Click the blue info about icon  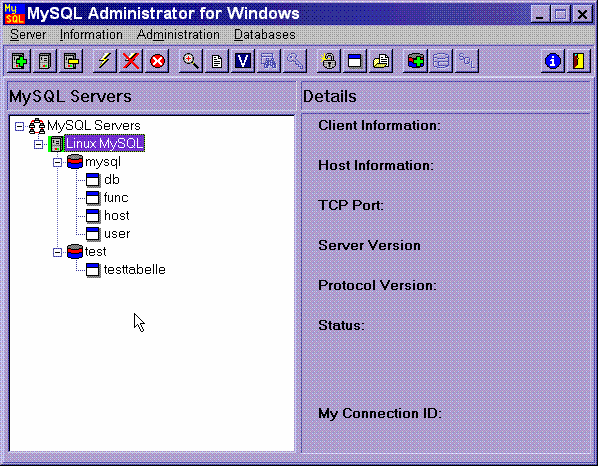coord(553,61)
